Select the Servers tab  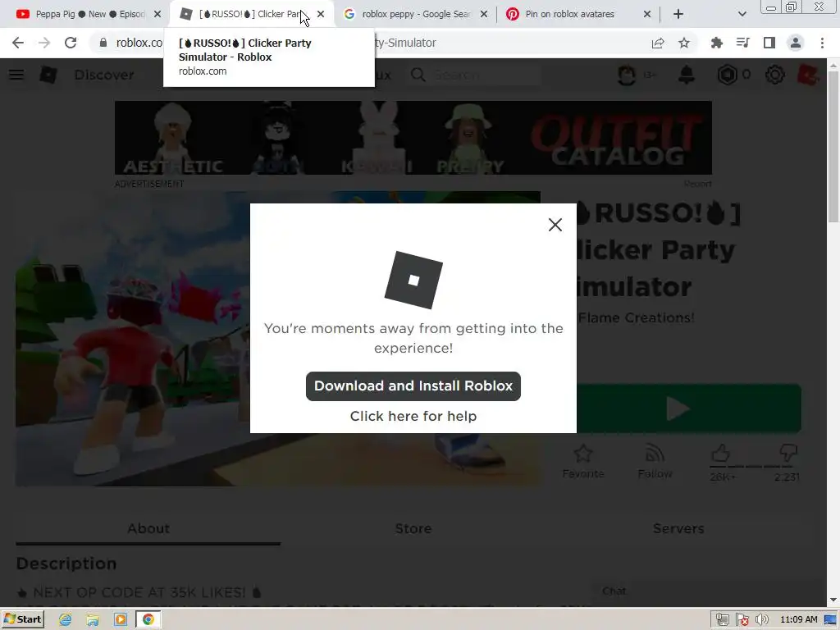tap(678, 529)
